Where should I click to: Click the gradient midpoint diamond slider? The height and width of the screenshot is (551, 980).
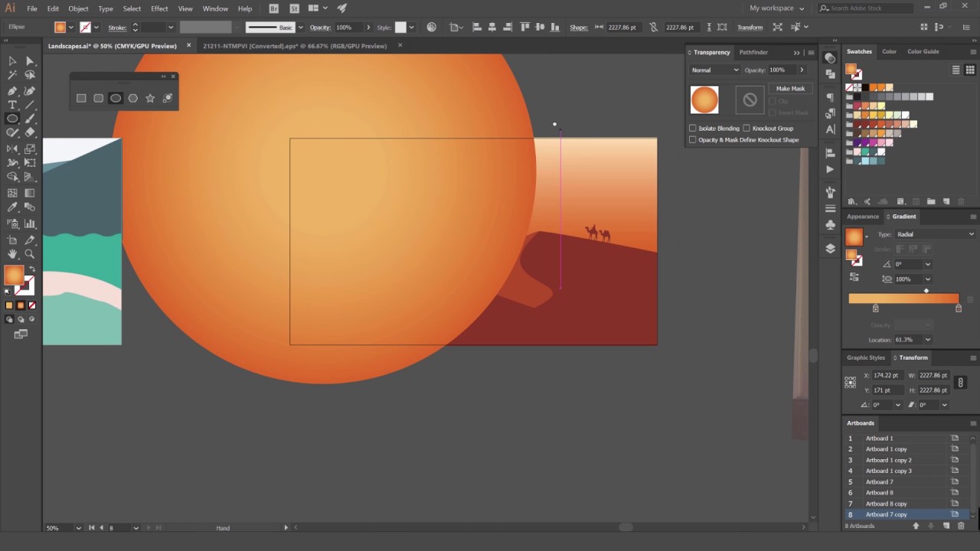[926, 291]
